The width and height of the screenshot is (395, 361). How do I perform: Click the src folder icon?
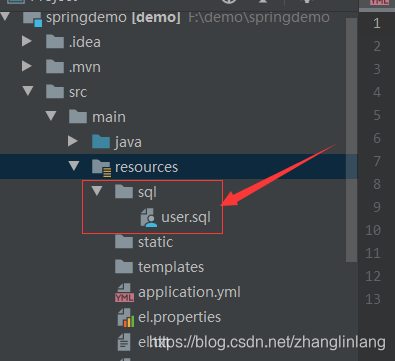click(x=55, y=91)
